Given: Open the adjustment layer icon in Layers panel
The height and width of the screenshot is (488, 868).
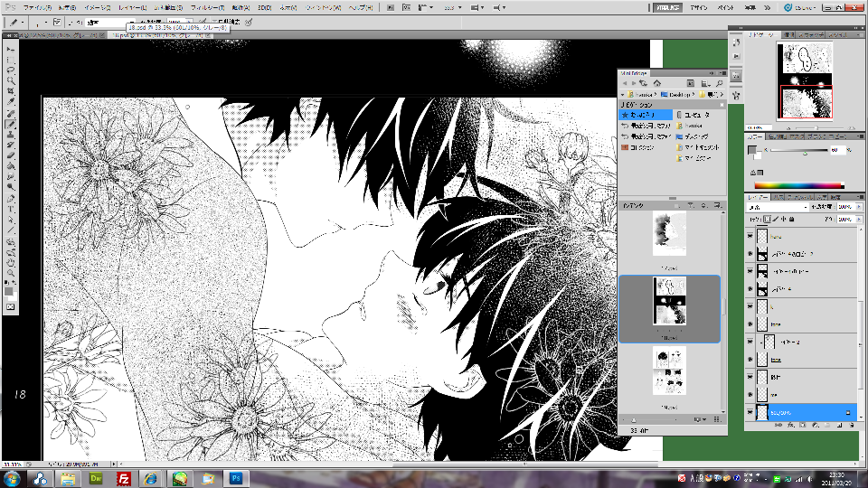Looking at the screenshot, I should coord(815,426).
